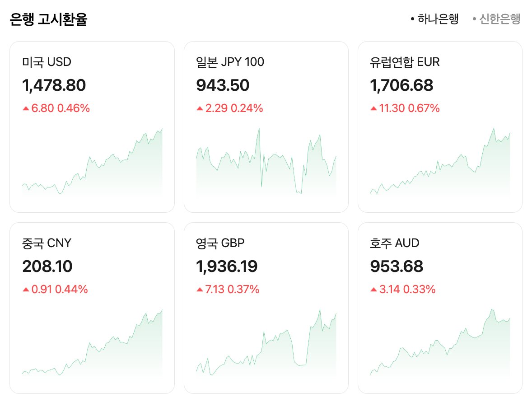View the 호주 AUD chart
Screen dimensions: 532x402
(440, 343)
